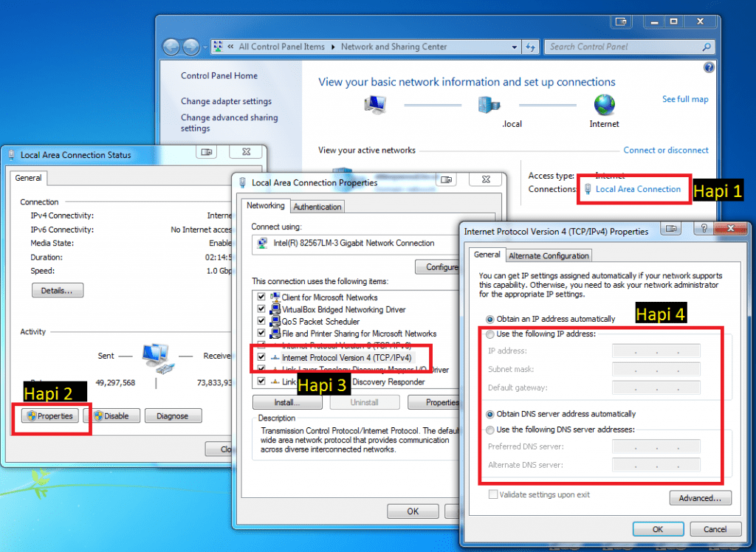The height and width of the screenshot is (552, 756).
Task: Click the network building icon above .local
Action: coord(489,103)
